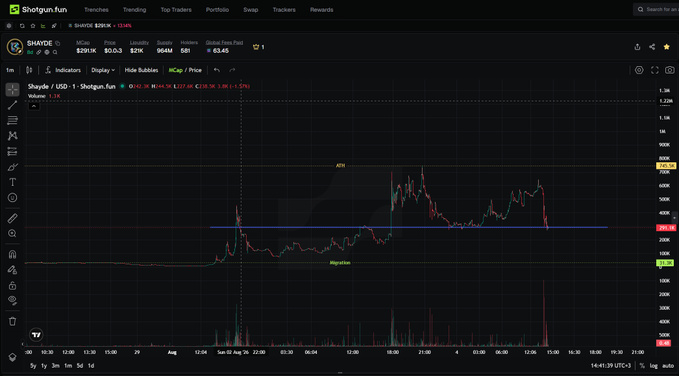Click the TradingView logo badge

click(36, 335)
